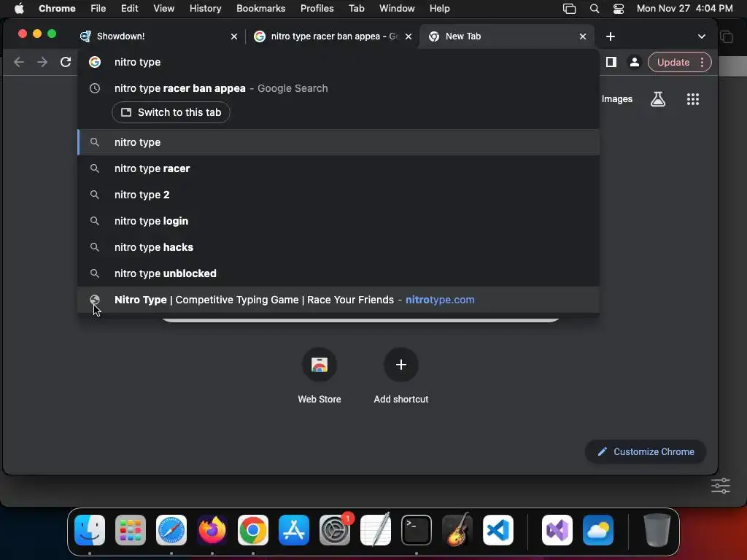Open the Profiles menu
The image size is (747, 560).
[x=317, y=8]
